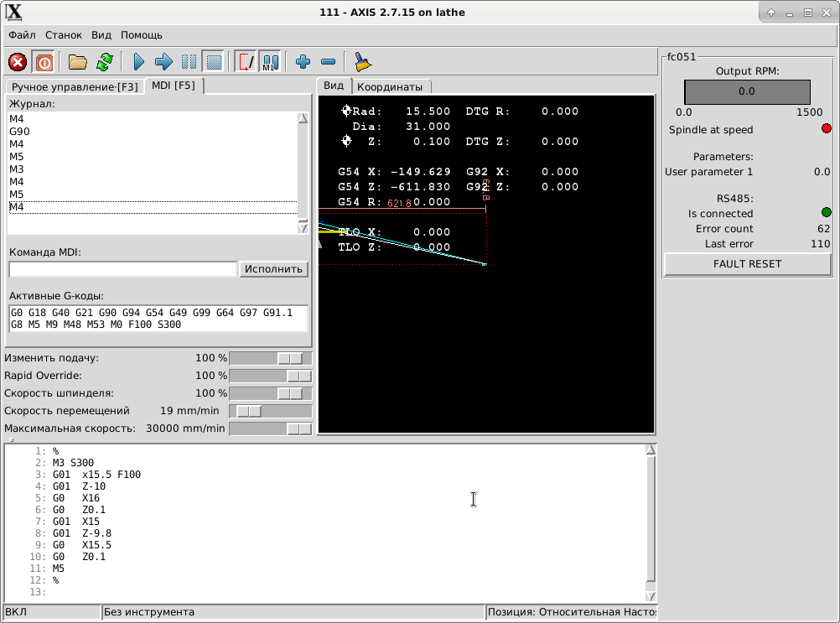Toggle optional pause M1 icon
840x623 pixels.
pos(271,62)
